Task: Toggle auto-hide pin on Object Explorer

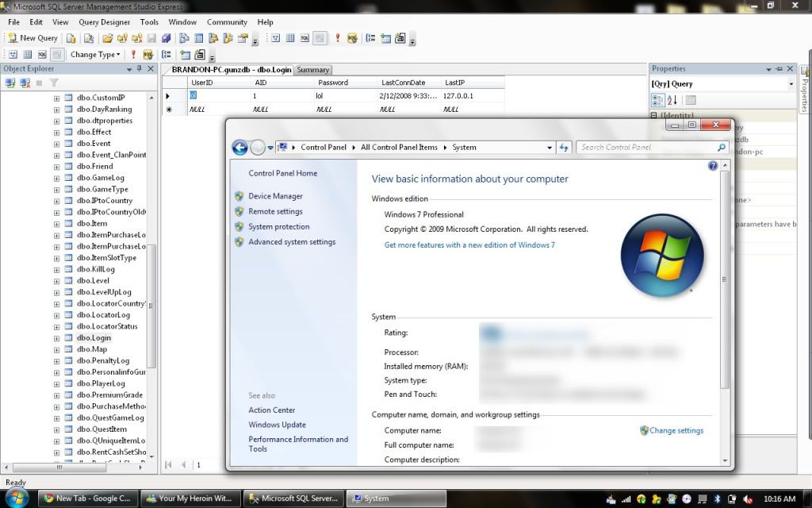Action: (140, 69)
